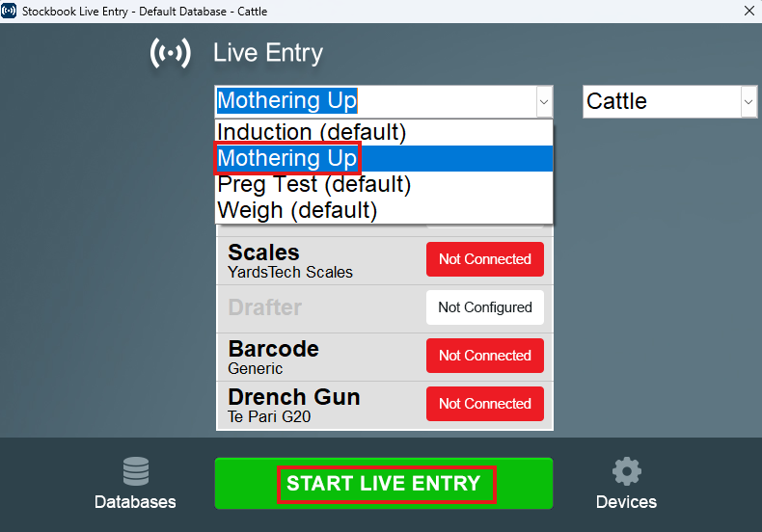Viewport: 762px width, 532px height.
Task: Select the Scales YardsTech device row
Action: pyautogui.click(x=318, y=261)
